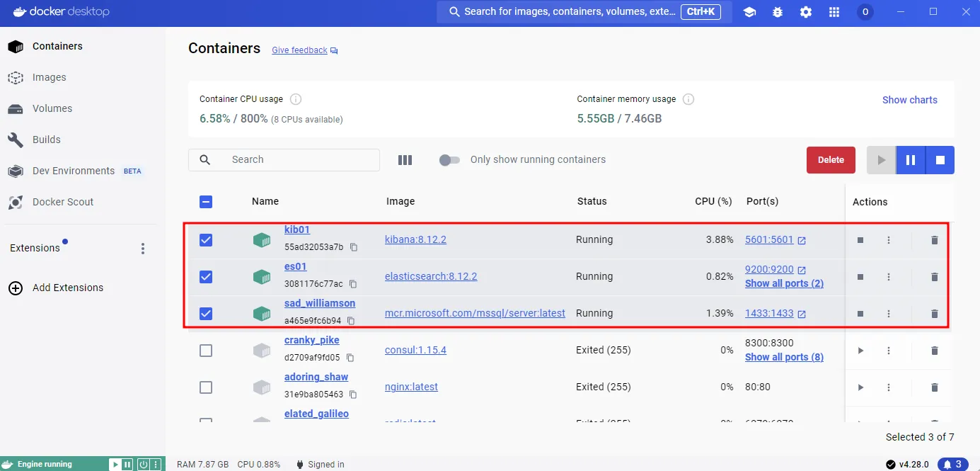Sort the table by the CPU (%) column header
The height and width of the screenshot is (471, 980).
pos(713,201)
